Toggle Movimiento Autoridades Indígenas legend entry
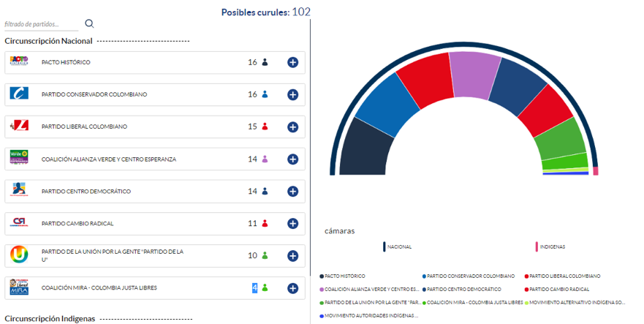Screen dimensions: 644x324 point(369,316)
